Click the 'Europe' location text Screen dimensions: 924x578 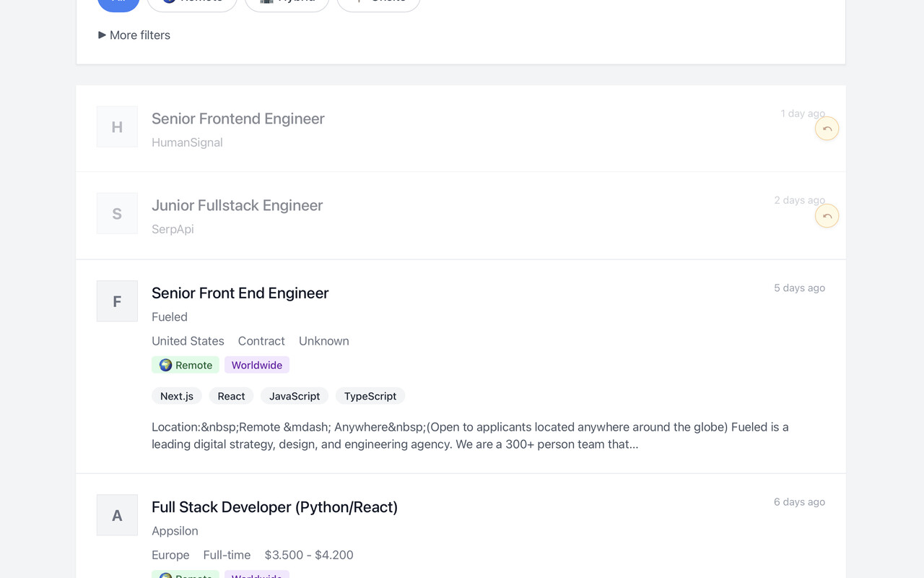[x=170, y=555]
